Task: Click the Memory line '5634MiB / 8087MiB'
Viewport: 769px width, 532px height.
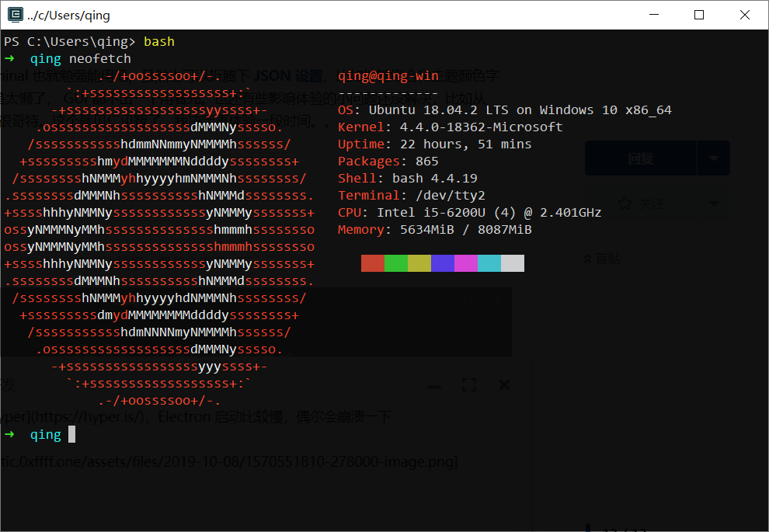Action: pos(435,230)
